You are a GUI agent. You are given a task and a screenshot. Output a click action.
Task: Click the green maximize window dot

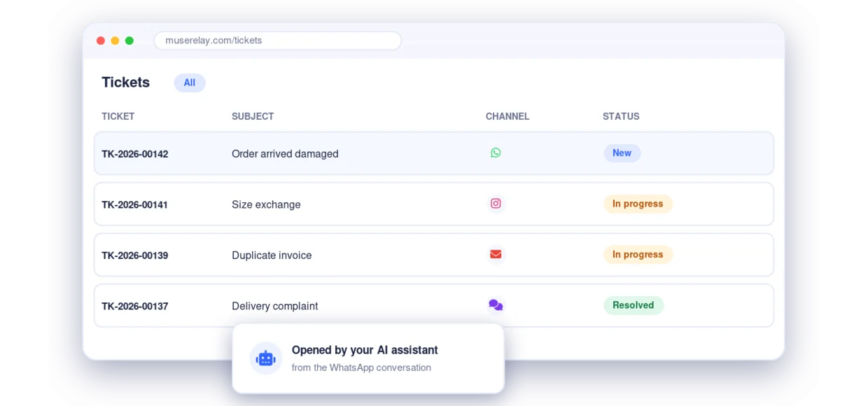pos(129,41)
